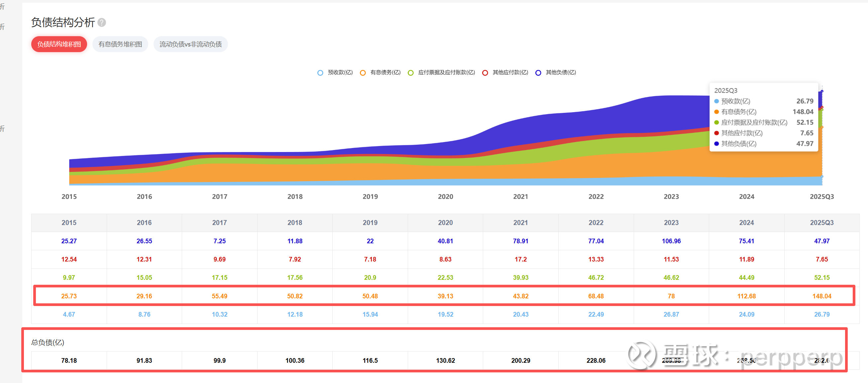
Task: Click the help question mark icon beside title
Action: coord(102,23)
